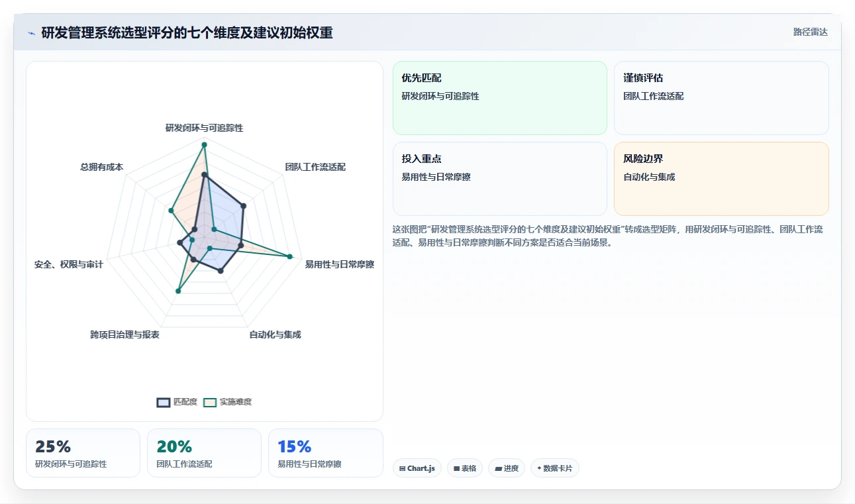Click the 实施难度 point on the 跨项目治理与报表 axis
Viewport: 855px width, 504px height.
[x=177, y=291]
